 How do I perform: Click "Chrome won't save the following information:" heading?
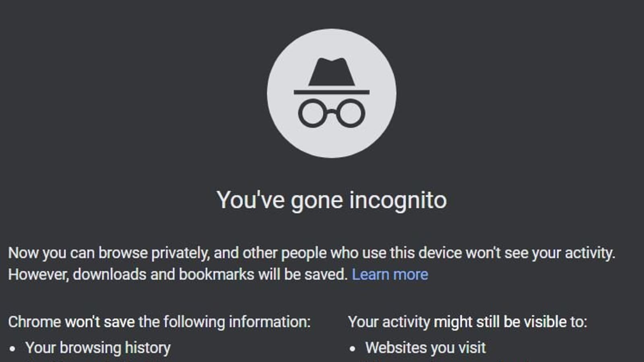[x=159, y=322]
